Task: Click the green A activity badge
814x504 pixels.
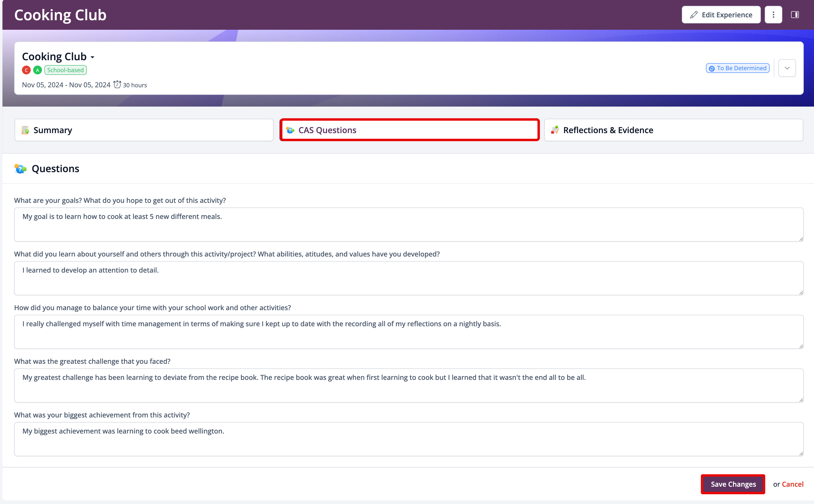Action: coord(38,70)
